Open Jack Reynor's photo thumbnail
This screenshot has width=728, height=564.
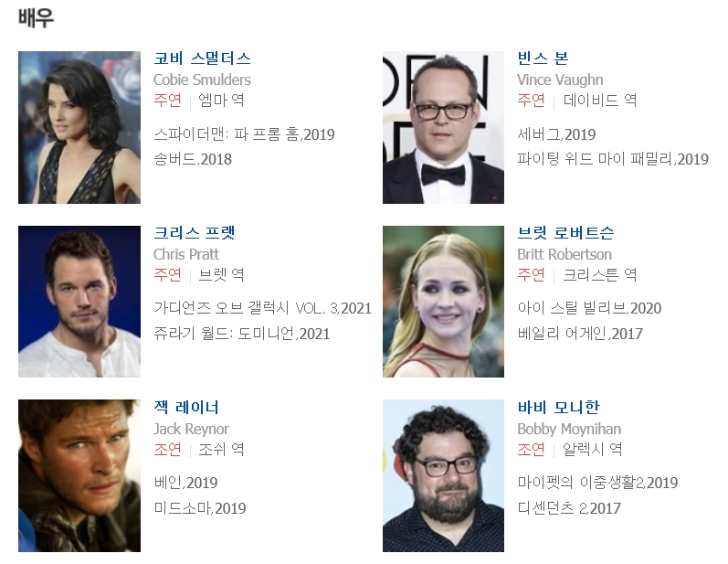click(x=79, y=475)
